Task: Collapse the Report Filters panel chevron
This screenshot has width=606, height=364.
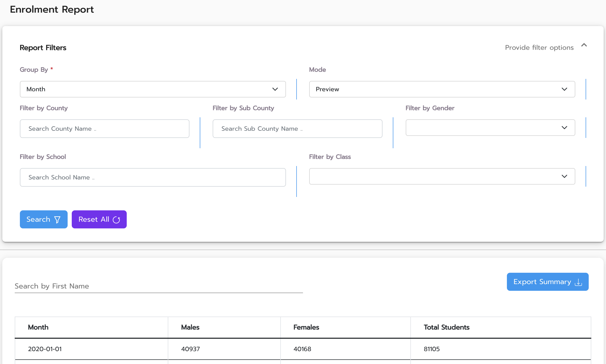Action: tap(584, 45)
